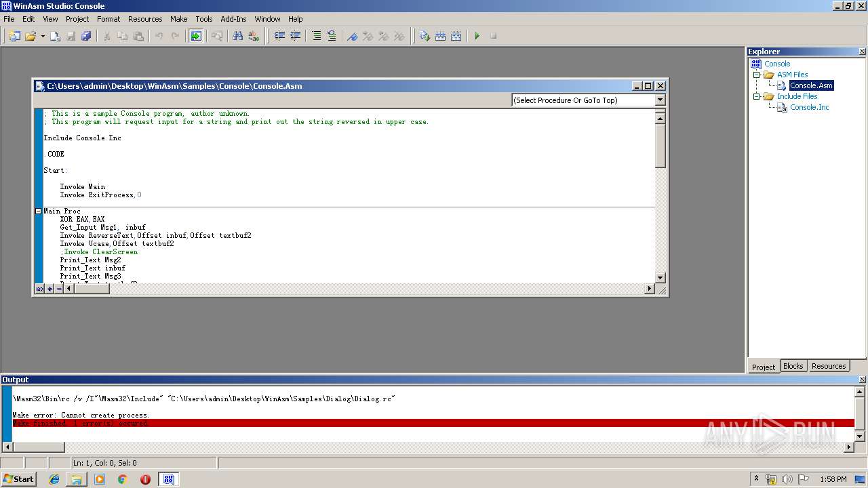
Task: Click the 'Make error: Cannot create process' line
Action: (x=81, y=415)
